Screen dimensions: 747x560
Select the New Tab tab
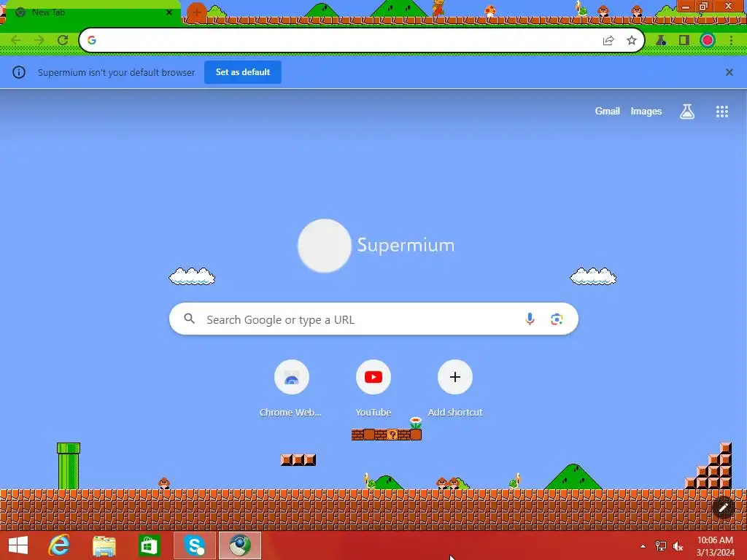pos(93,12)
